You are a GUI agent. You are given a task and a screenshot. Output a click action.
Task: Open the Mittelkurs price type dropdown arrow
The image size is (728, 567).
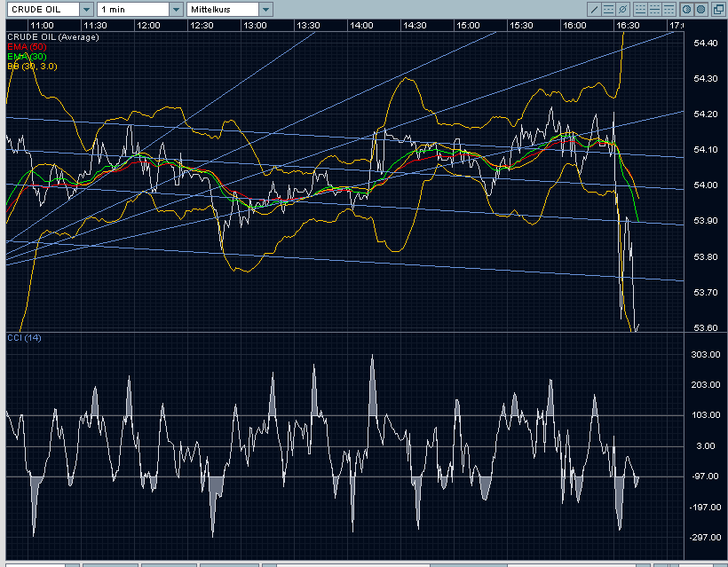265,9
